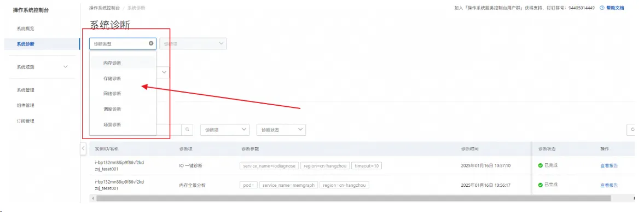
Task: Click the green 已完成 status icon in the iodiagnose row
Action: click(x=540, y=165)
